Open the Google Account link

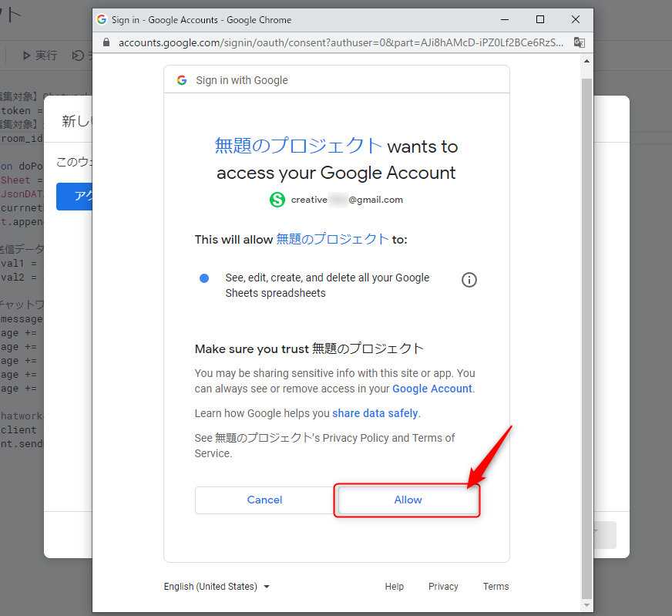[x=432, y=389]
